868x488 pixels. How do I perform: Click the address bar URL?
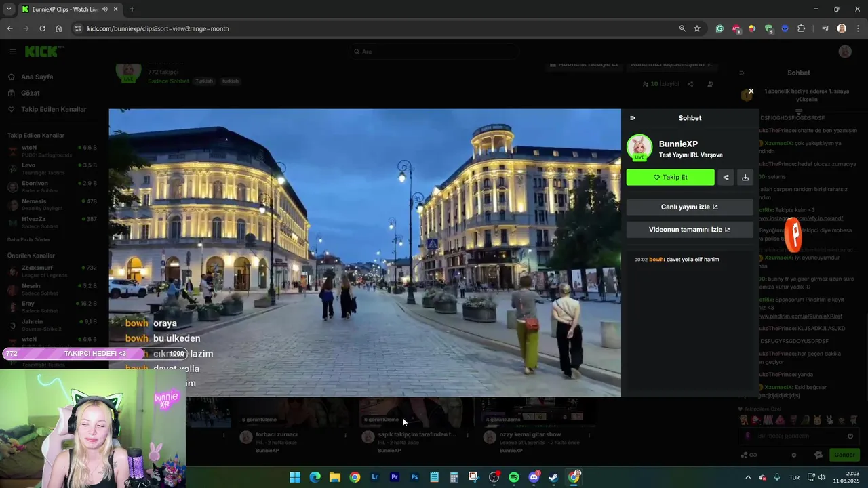coord(158,28)
